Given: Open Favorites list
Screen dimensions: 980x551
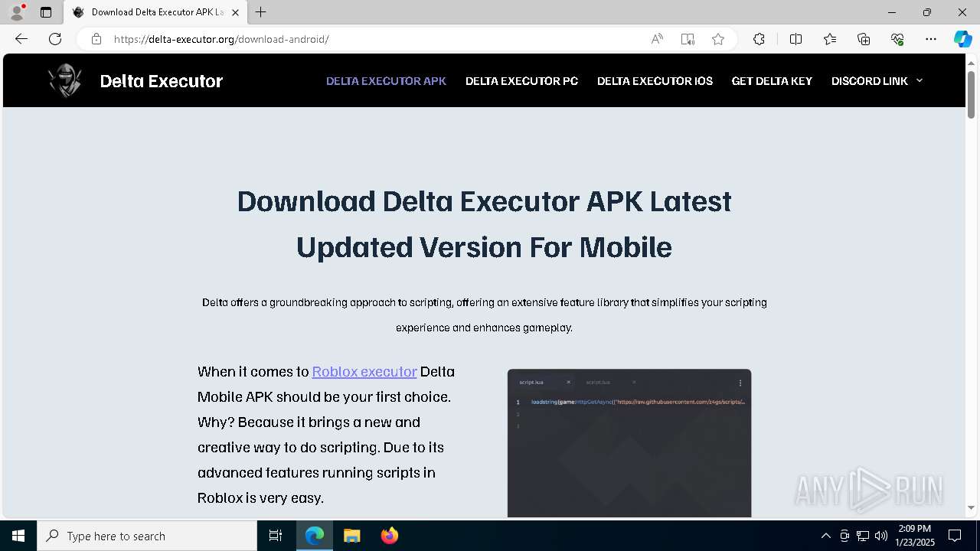Looking at the screenshot, I should pyautogui.click(x=830, y=39).
